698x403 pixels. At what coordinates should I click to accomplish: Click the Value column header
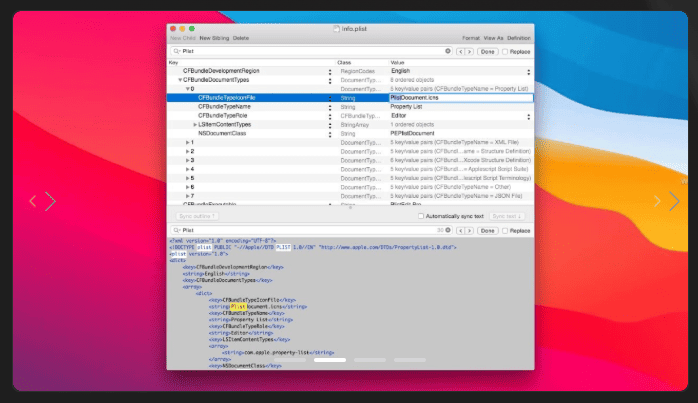[461, 63]
